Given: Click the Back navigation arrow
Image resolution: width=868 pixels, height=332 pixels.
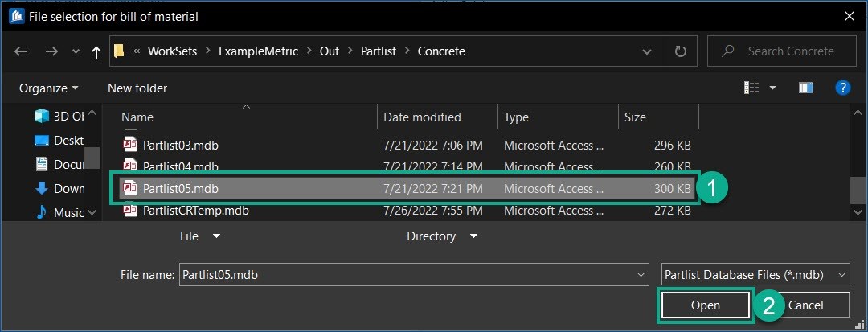Looking at the screenshot, I should point(21,51).
